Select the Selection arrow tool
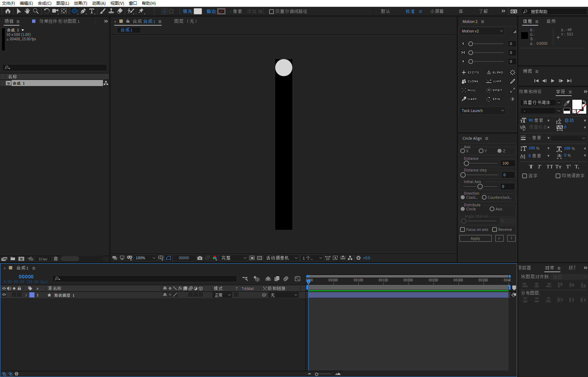The width and height of the screenshot is (588, 377). click(x=19, y=11)
